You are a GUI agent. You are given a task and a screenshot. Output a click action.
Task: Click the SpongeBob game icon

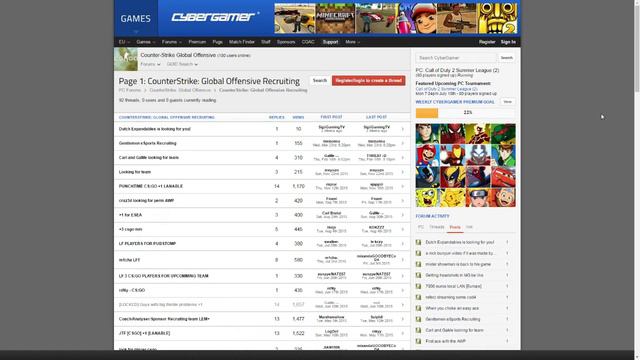(x=428, y=198)
